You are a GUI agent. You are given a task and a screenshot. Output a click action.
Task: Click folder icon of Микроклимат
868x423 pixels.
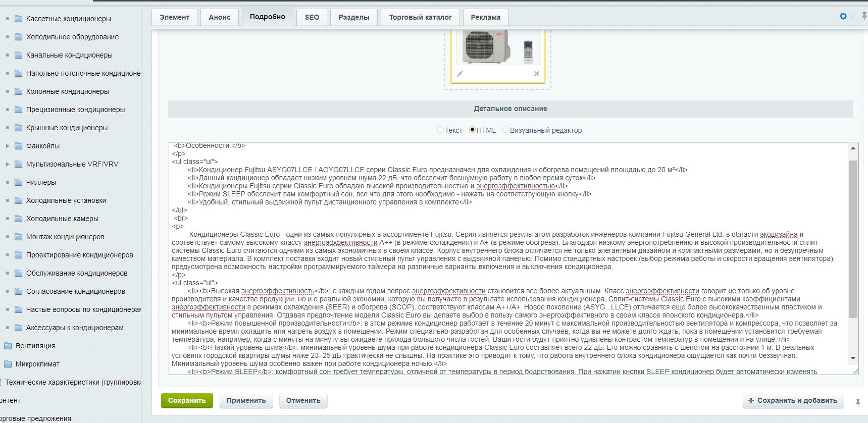click(8, 364)
